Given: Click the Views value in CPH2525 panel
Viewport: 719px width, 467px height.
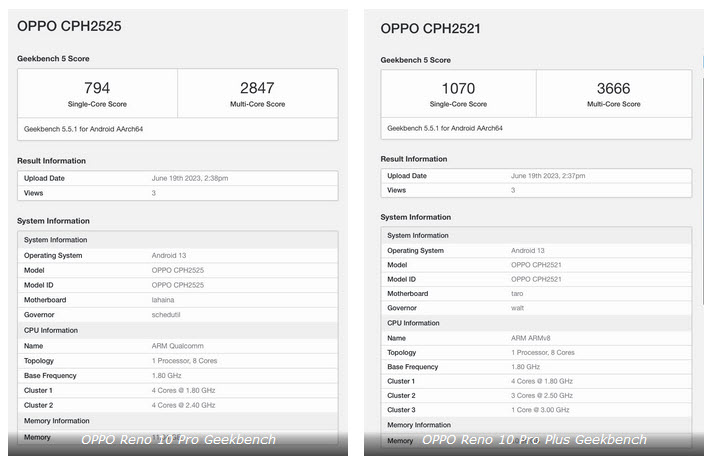Looking at the screenshot, I should pyautogui.click(x=154, y=193).
